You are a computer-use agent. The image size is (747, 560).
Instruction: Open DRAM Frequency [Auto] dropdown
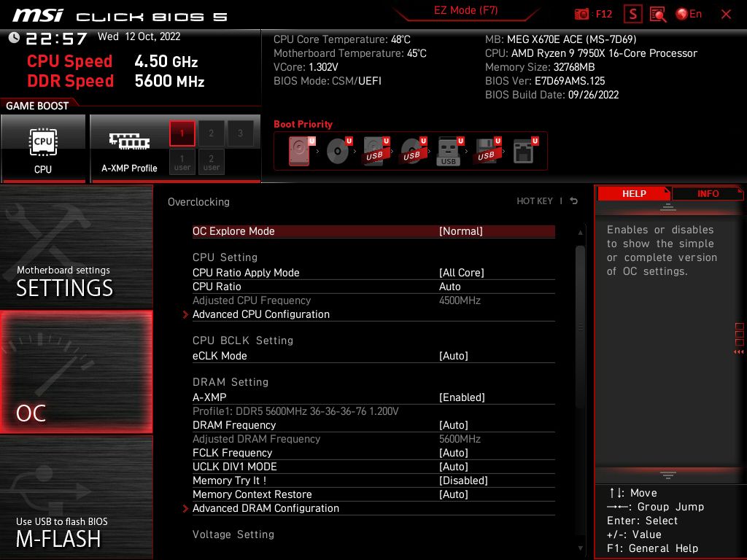[373, 425]
